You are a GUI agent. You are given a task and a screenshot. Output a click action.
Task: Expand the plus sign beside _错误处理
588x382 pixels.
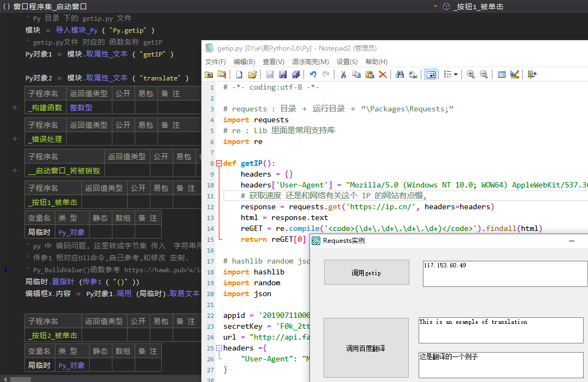15,139
